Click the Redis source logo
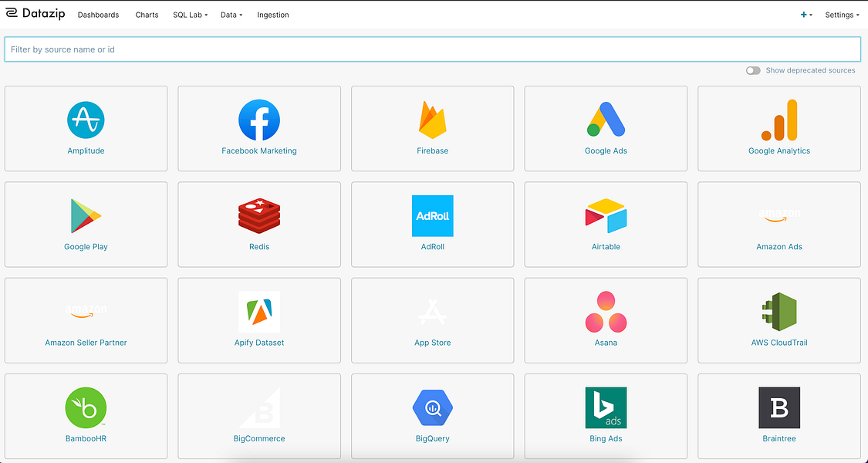This screenshot has width=868, height=463. click(259, 215)
